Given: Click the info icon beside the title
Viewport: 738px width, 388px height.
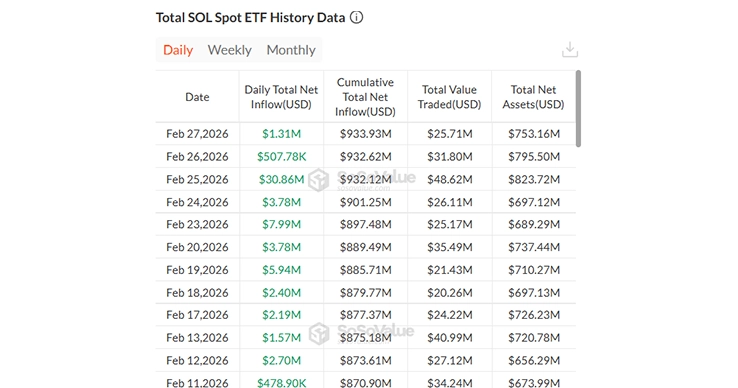Looking at the screenshot, I should [x=356, y=17].
